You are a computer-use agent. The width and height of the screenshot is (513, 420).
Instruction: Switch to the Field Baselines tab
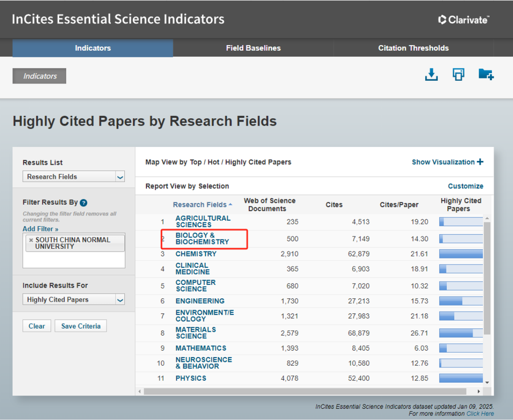253,48
